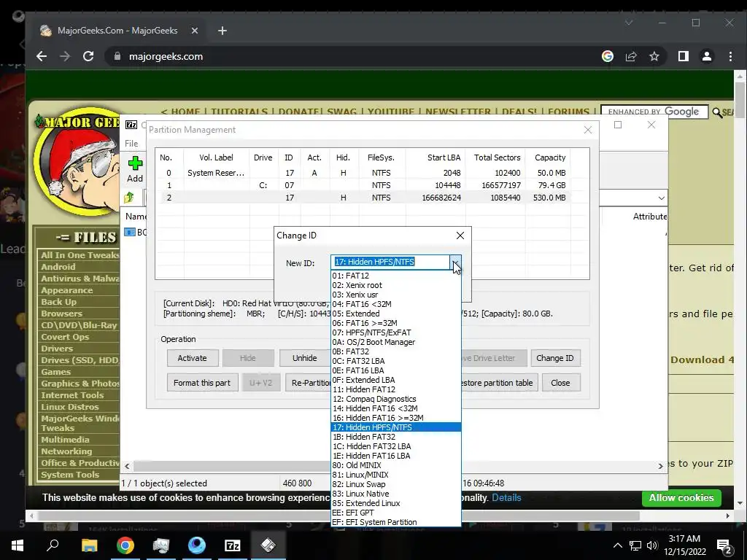
Task: Open Chrome three-dot menu
Action: pos(730,57)
